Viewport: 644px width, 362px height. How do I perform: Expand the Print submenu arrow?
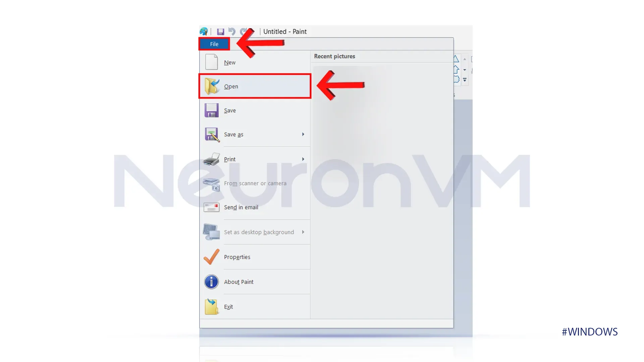303,159
